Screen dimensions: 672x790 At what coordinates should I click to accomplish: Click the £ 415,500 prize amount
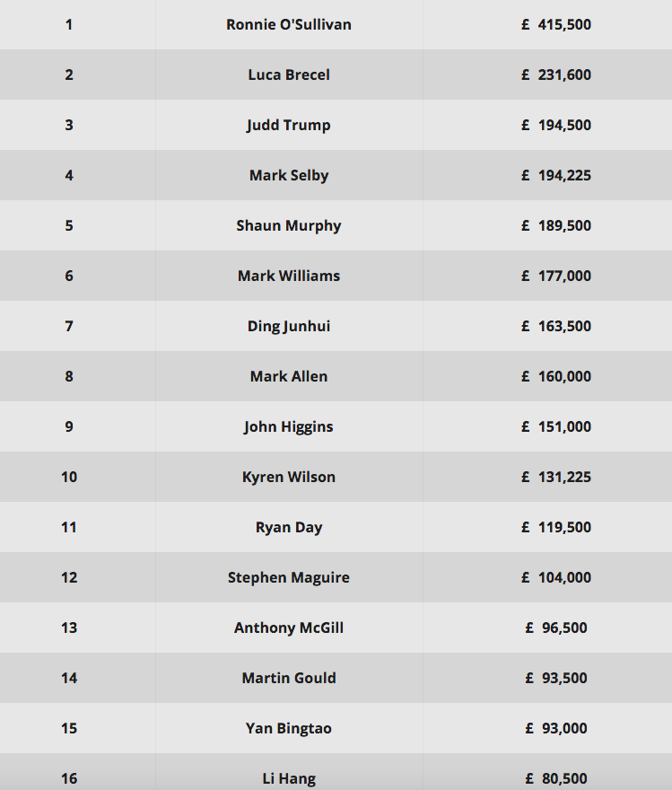click(556, 24)
